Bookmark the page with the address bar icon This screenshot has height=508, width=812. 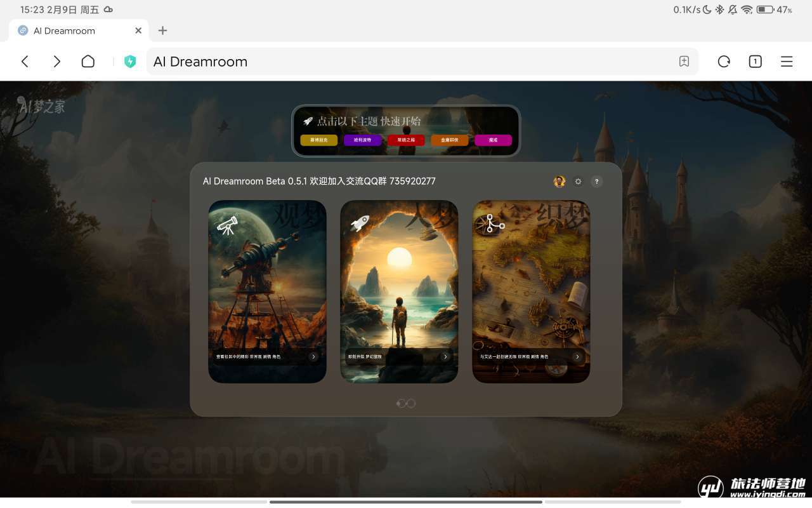click(684, 62)
